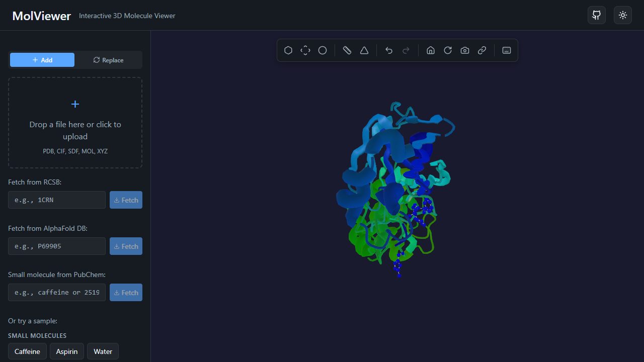Click the home icon in the toolbar
The width and height of the screenshot is (644, 362).
point(431,50)
